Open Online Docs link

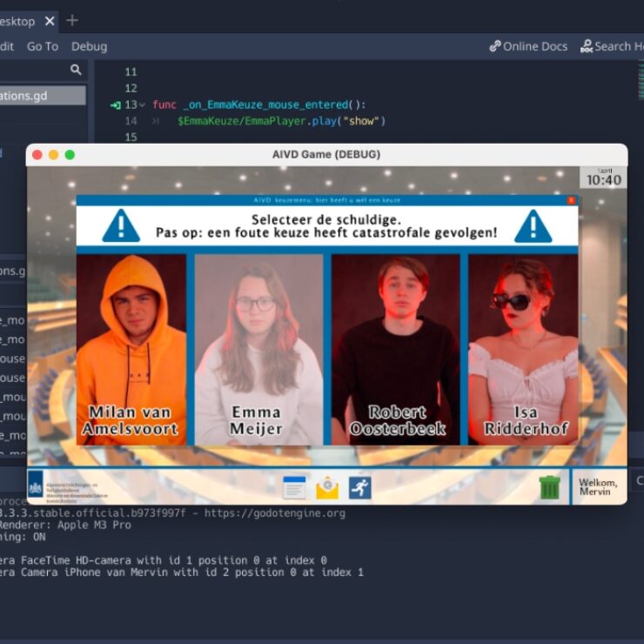(x=527, y=46)
